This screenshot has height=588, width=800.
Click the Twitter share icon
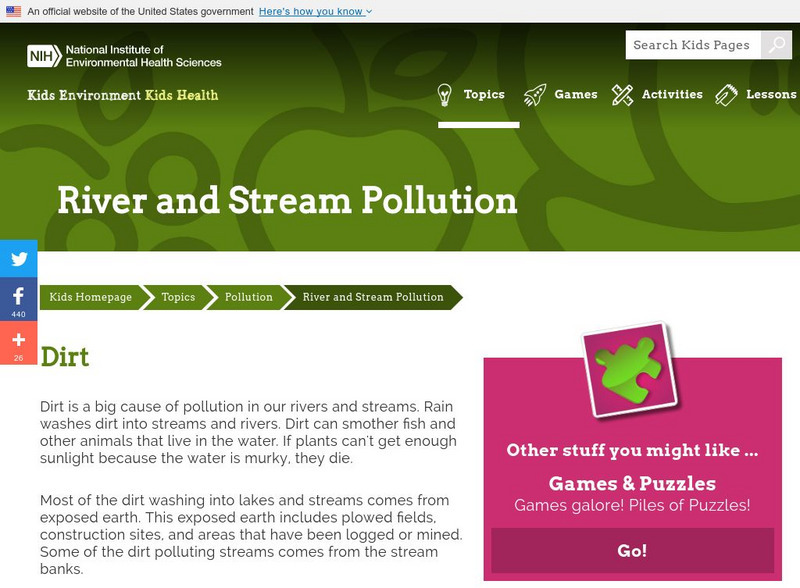18,259
